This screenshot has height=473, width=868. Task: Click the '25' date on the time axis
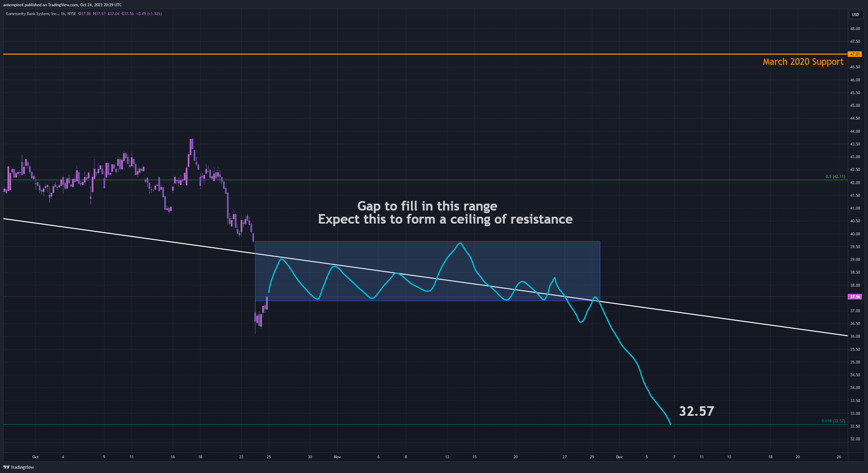[268, 457]
